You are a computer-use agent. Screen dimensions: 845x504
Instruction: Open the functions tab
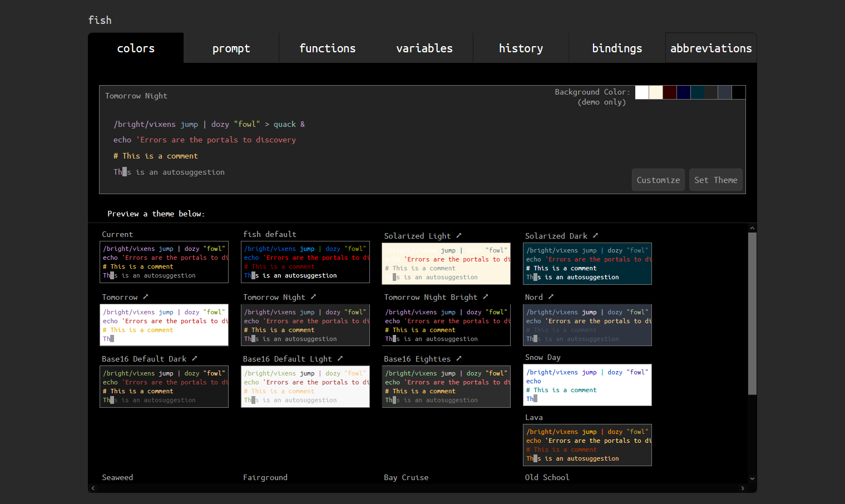pos(328,48)
